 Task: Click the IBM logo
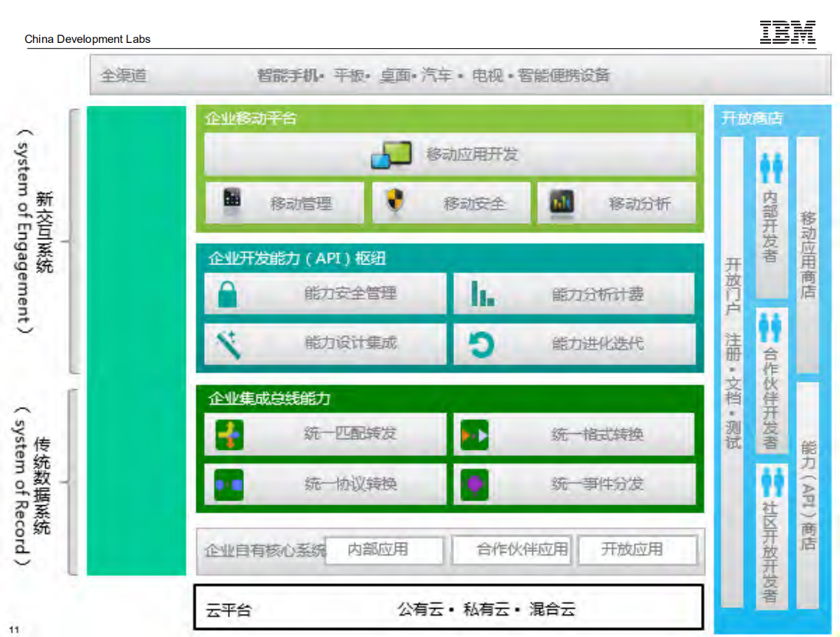787,33
